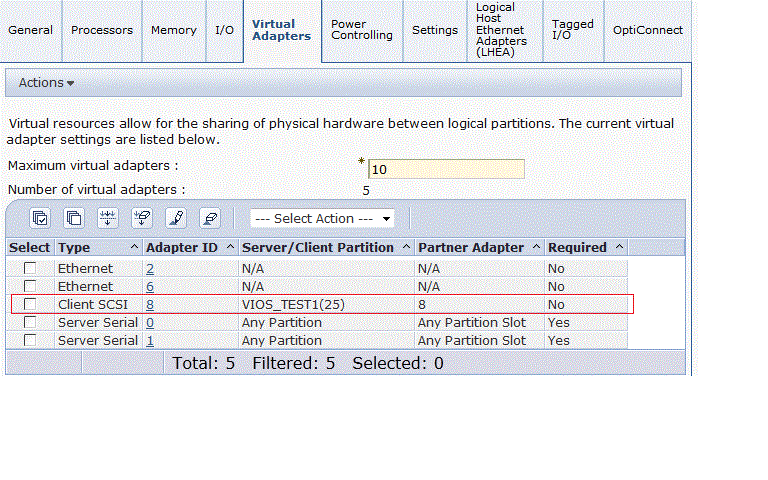The height and width of the screenshot is (480, 768).
Task: Select checkbox for Ethernet adapter 2
Action: point(31,268)
